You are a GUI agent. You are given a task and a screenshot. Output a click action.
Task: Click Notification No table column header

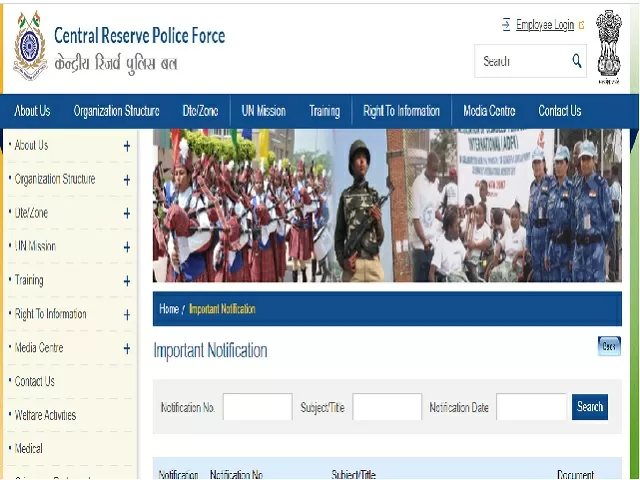pos(236,475)
